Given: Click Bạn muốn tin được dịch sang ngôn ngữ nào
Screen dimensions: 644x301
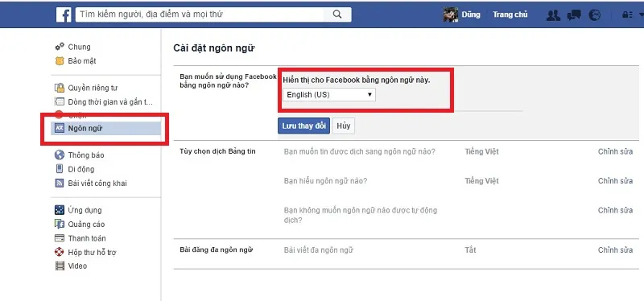Looking at the screenshot, I should [359, 151].
